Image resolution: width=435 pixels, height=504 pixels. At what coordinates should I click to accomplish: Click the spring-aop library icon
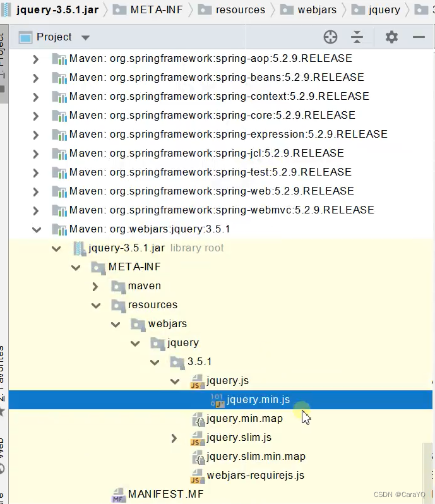(x=59, y=59)
